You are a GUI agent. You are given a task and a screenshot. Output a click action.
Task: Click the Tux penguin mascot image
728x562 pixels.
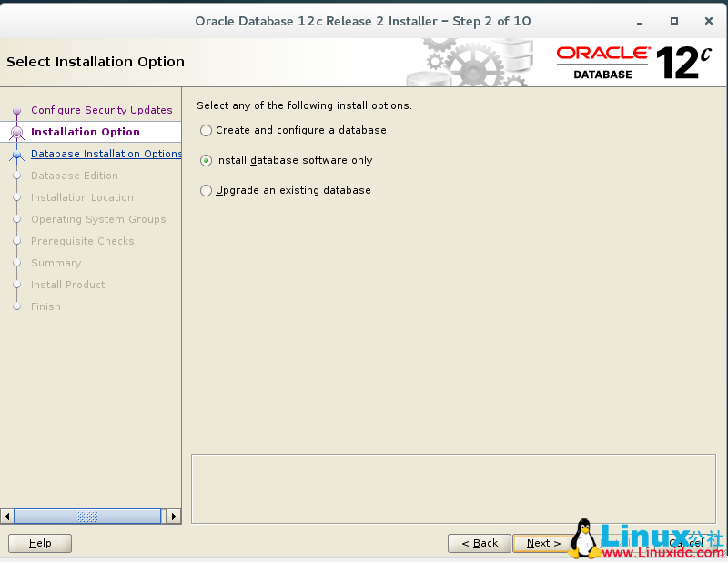click(x=585, y=538)
